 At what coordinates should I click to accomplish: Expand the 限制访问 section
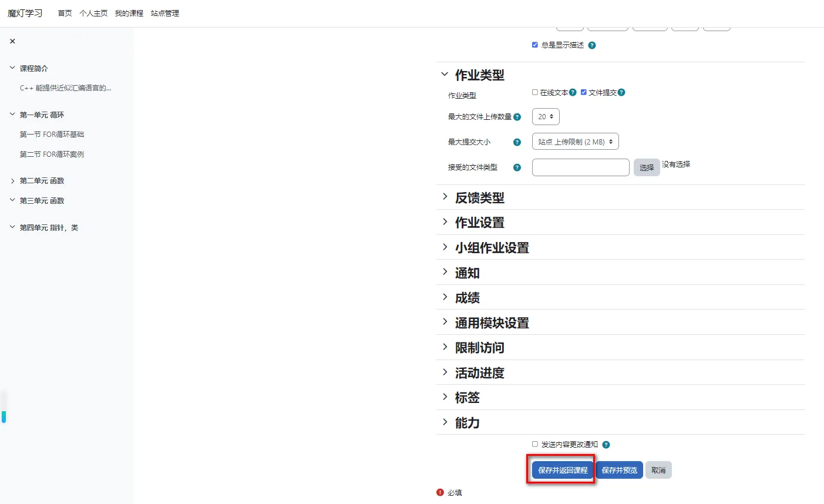(x=445, y=347)
